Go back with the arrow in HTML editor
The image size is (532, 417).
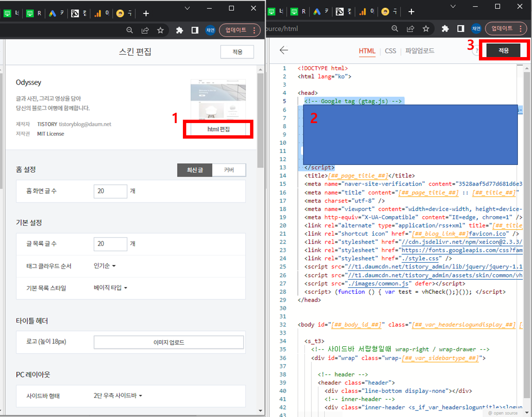pyautogui.click(x=284, y=50)
